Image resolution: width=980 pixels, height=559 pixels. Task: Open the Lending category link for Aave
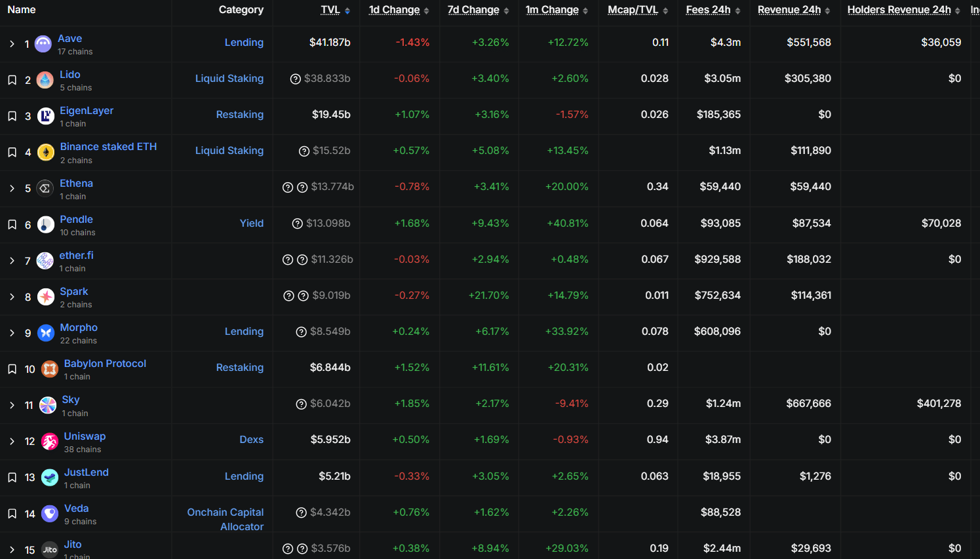[x=244, y=42]
